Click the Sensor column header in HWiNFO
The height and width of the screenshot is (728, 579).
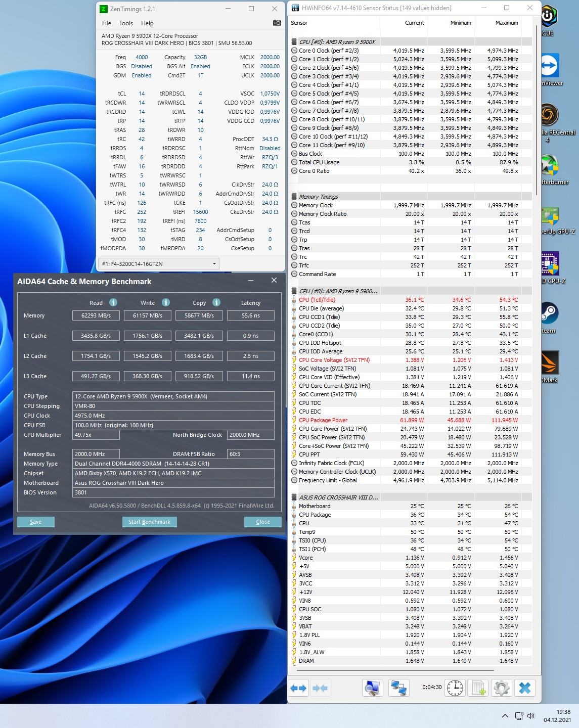pyautogui.click(x=333, y=23)
